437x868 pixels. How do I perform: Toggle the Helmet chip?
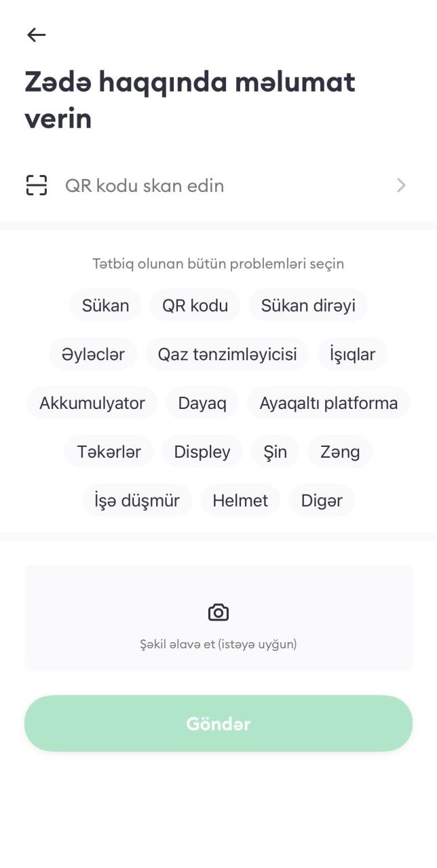point(240,500)
